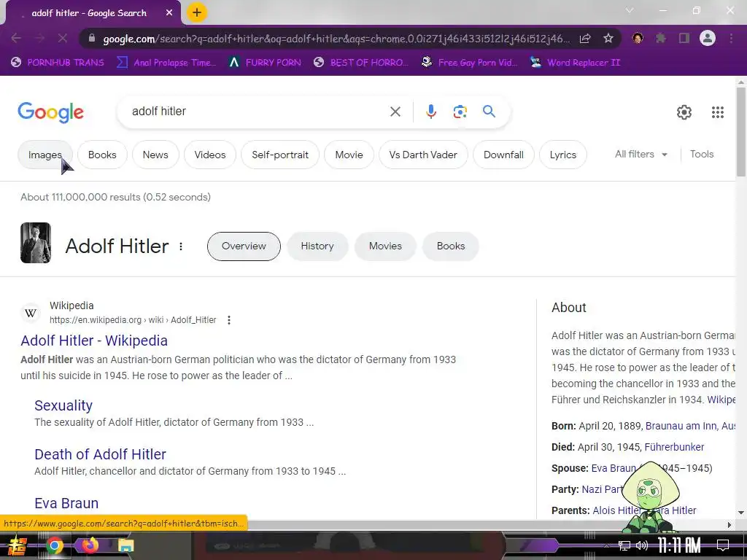Apply the Lyrics filter chip
747x560 pixels.
click(562, 155)
